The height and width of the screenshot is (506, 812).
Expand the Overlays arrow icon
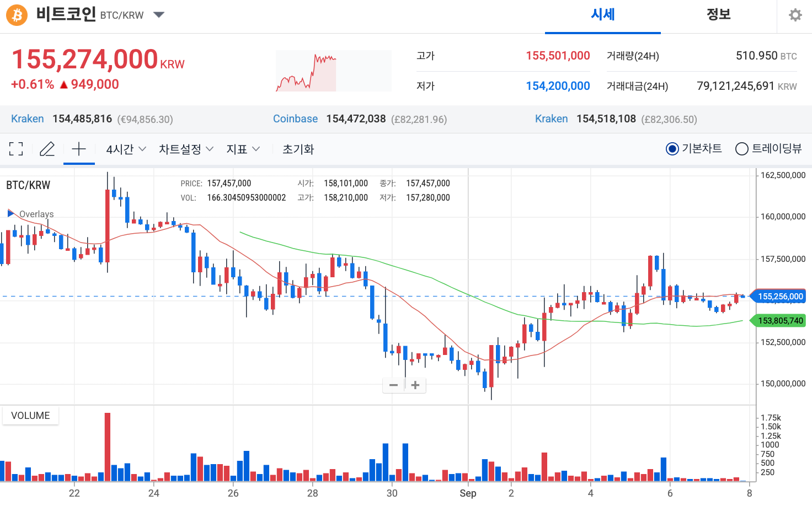pyautogui.click(x=10, y=213)
